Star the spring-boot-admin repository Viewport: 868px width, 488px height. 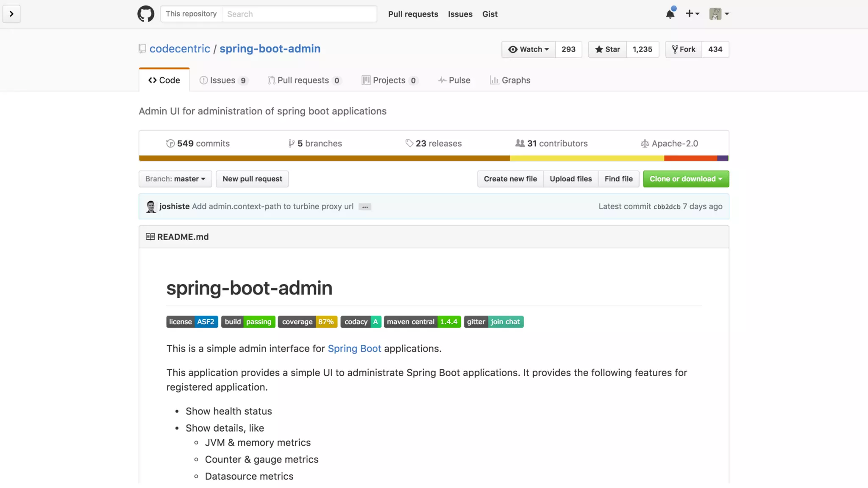point(607,50)
